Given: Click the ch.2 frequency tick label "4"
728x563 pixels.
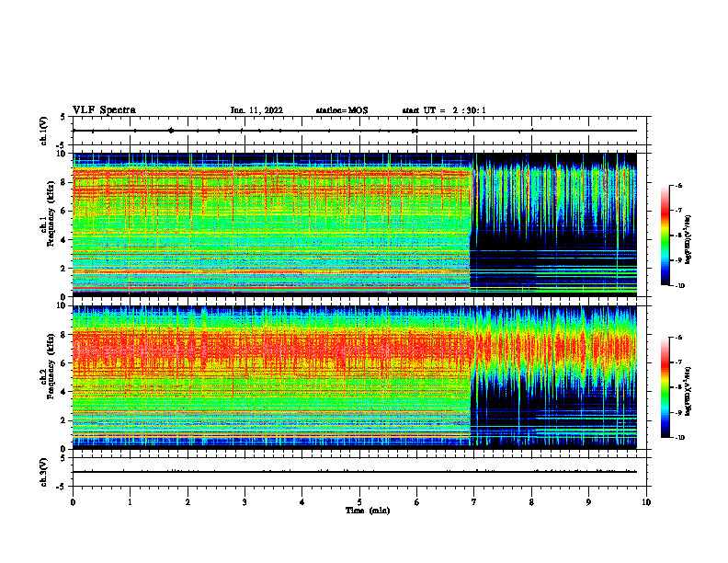Looking at the screenshot, I should pos(63,392).
